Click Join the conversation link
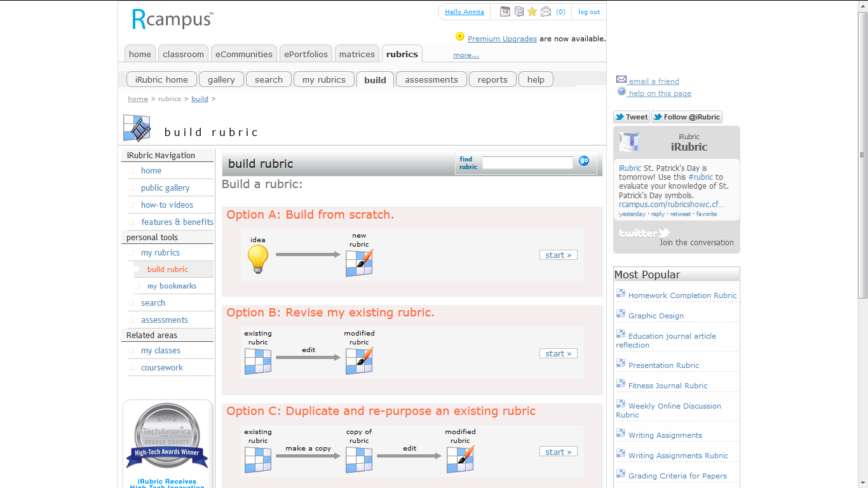Image resolution: width=868 pixels, height=488 pixels. [696, 242]
